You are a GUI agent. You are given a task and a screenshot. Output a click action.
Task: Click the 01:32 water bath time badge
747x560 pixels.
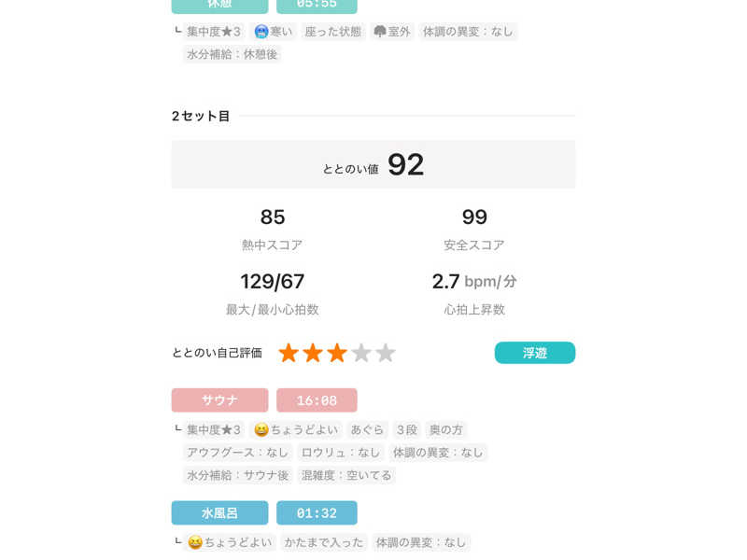(317, 513)
